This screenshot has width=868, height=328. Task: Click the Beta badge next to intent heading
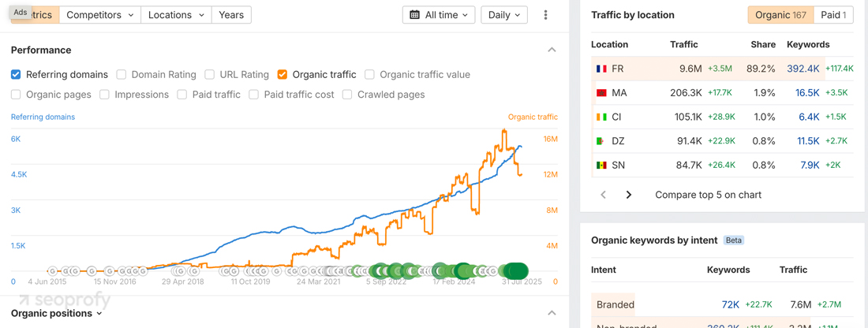pyautogui.click(x=734, y=240)
